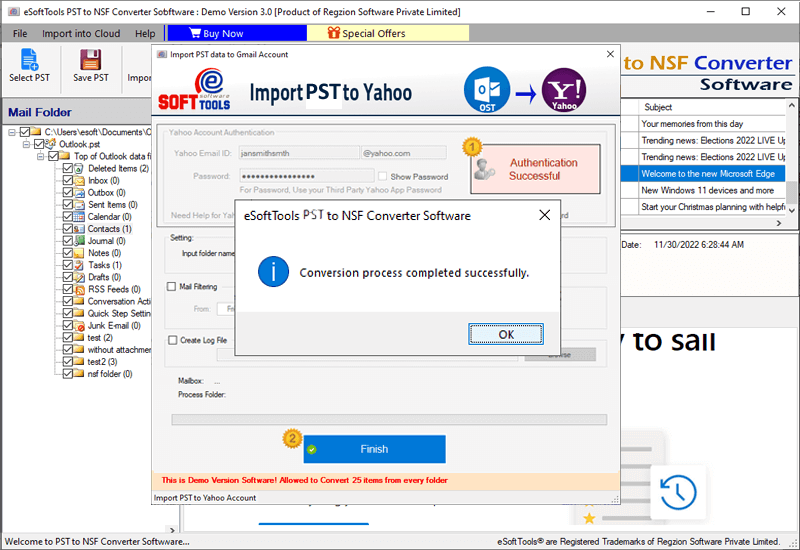The width and height of the screenshot is (800, 550).
Task: Click the Yahoo Email ID input field
Action: pos(299,153)
